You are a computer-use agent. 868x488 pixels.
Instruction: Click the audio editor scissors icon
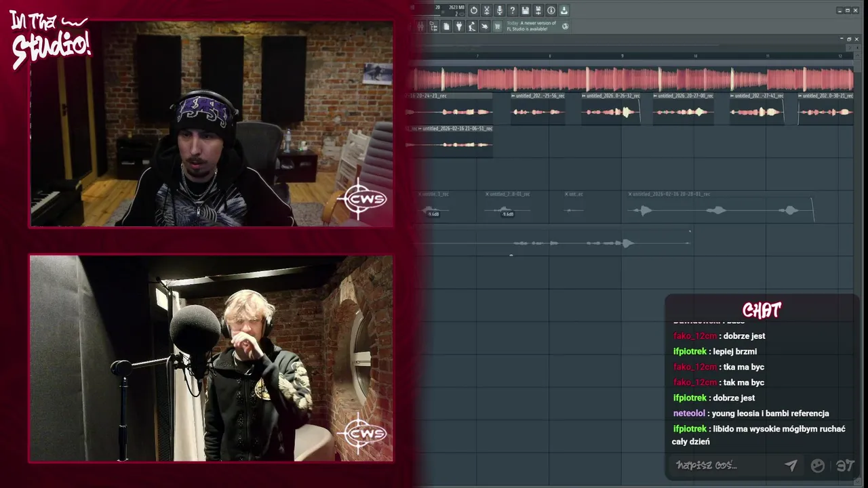pos(486,10)
